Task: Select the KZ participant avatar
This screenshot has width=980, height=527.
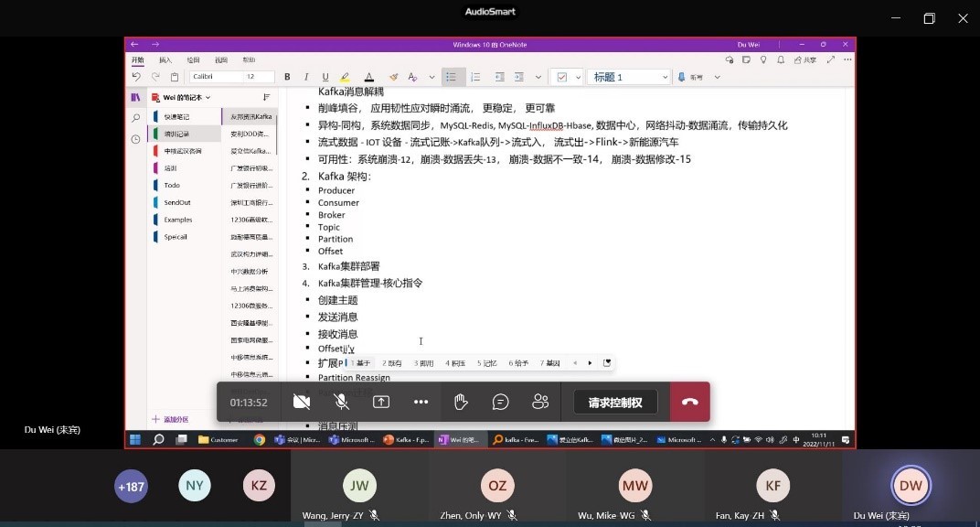Action: [x=259, y=485]
